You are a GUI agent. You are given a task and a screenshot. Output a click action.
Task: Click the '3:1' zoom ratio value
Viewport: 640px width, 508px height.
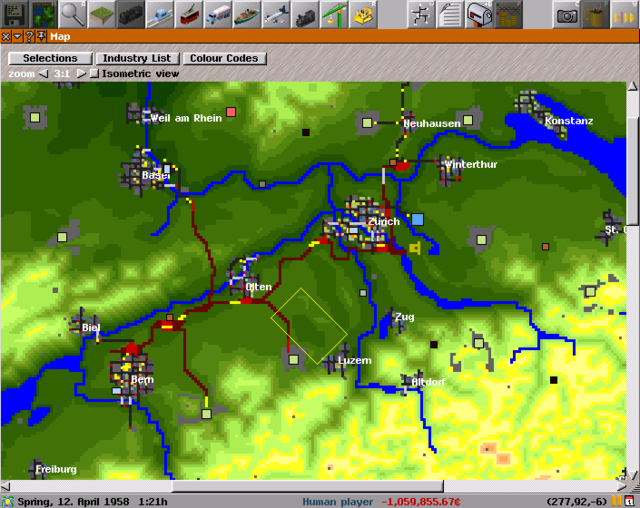(x=62, y=73)
